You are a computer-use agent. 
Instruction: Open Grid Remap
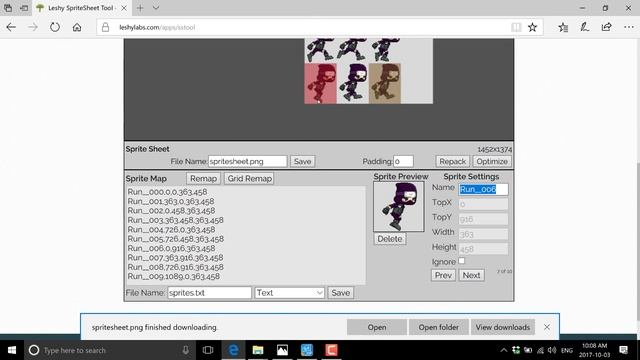click(249, 178)
